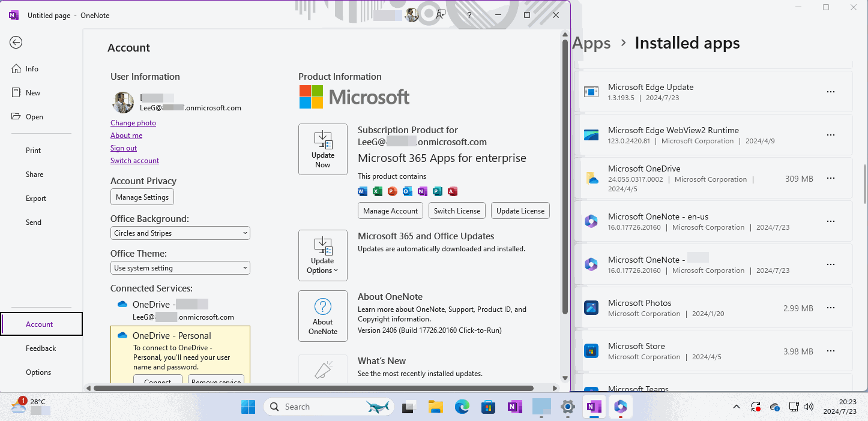Screen dimensions: 868x421
Task: Click the OneDrive - Personal cloud icon
Action: coord(122,336)
